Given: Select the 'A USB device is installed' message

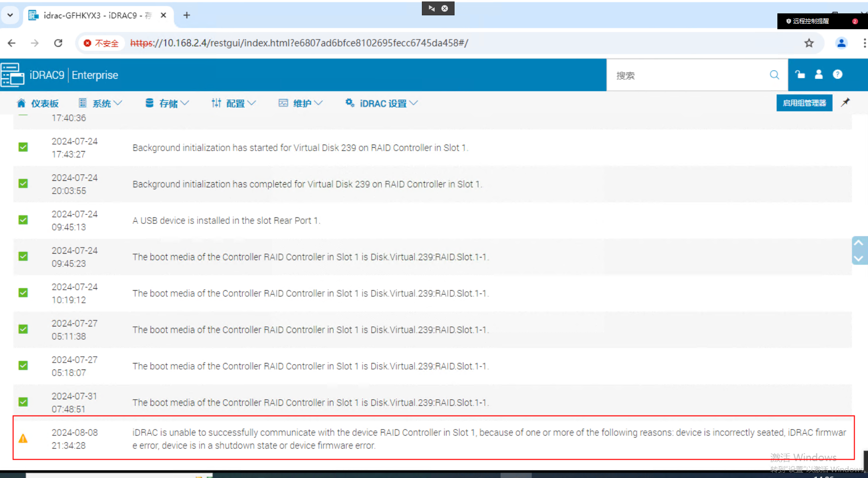Looking at the screenshot, I should (226, 220).
